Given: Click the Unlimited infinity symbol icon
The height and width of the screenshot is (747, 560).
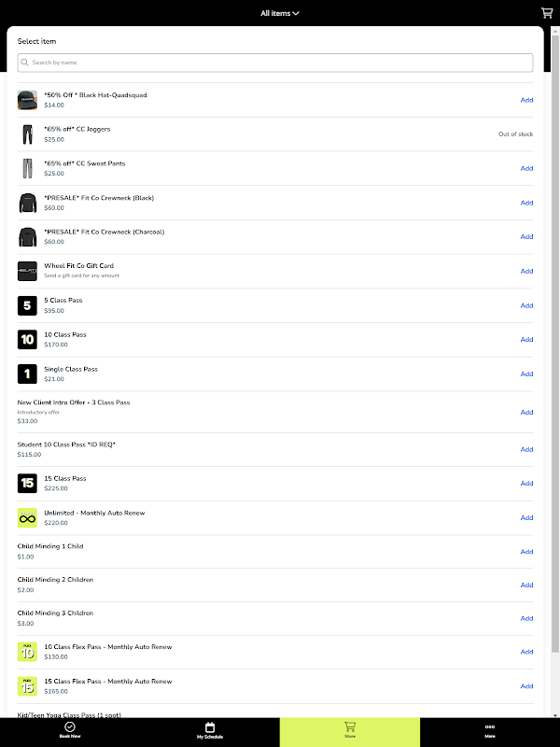Looking at the screenshot, I should [28, 518].
